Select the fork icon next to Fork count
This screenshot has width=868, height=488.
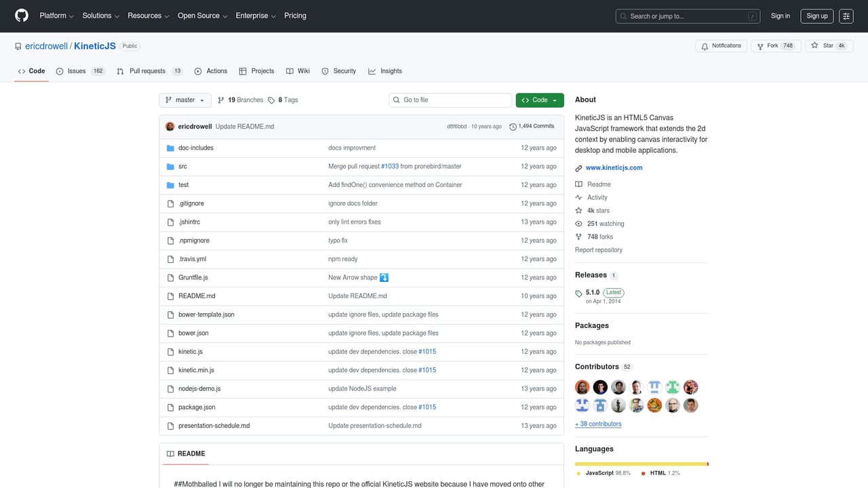pyautogui.click(x=759, y=45)
